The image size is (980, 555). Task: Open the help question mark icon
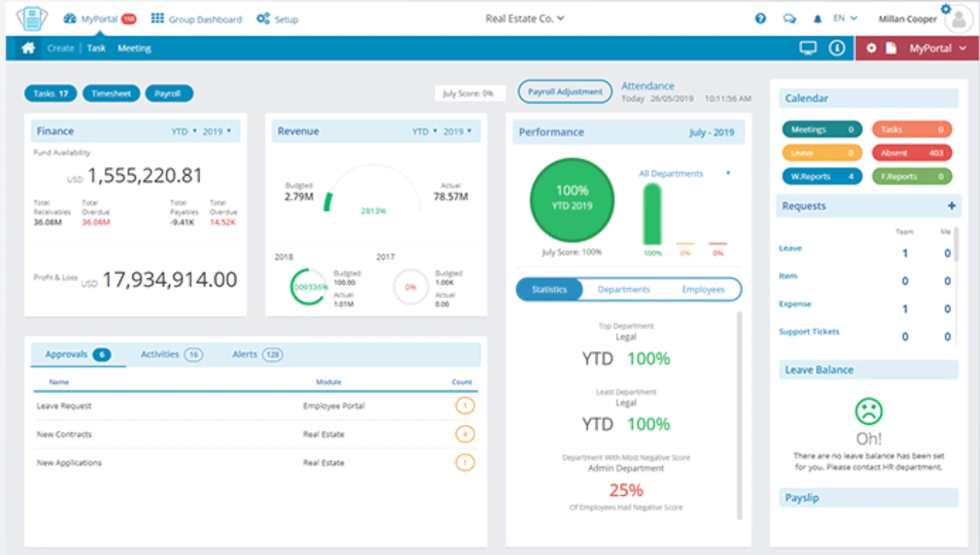click(760, 20)
